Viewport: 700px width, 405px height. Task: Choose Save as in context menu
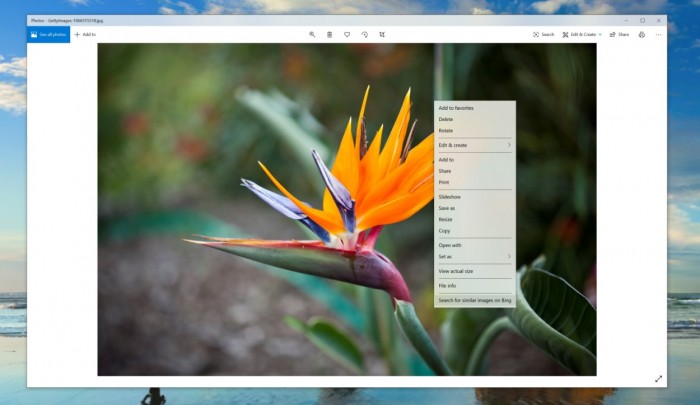[474, 208]
